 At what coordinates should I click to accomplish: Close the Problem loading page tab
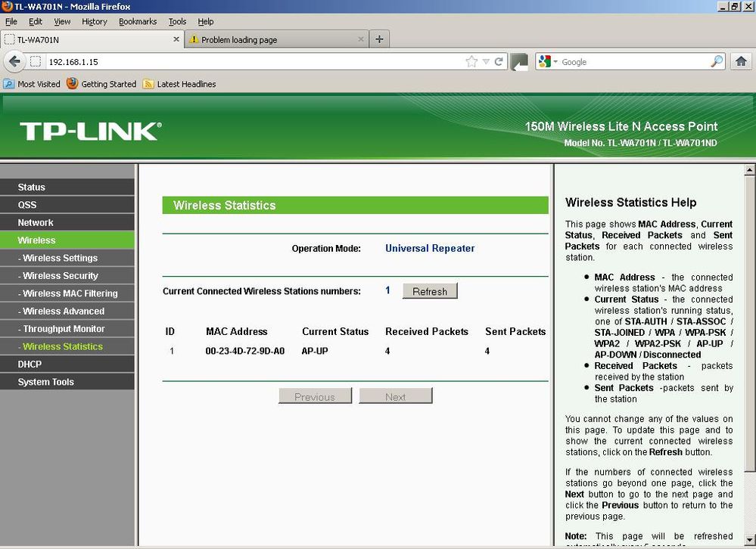click(361, 39)
